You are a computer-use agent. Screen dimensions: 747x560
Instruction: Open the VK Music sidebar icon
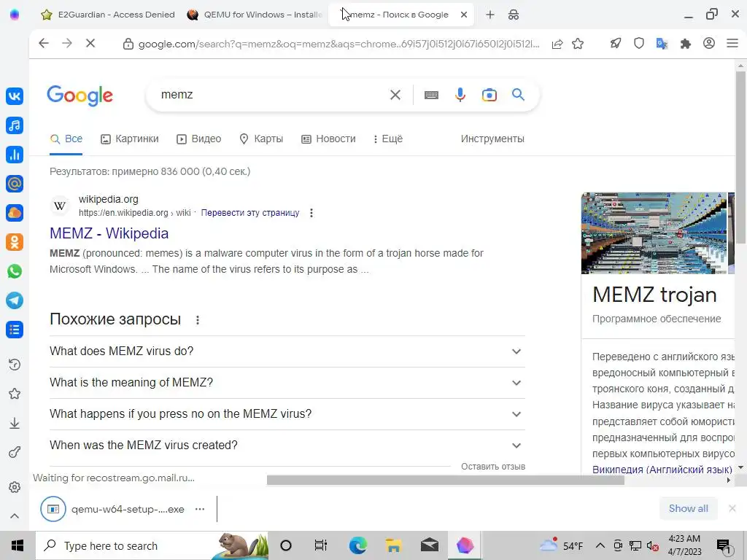(x=15, y=125)
